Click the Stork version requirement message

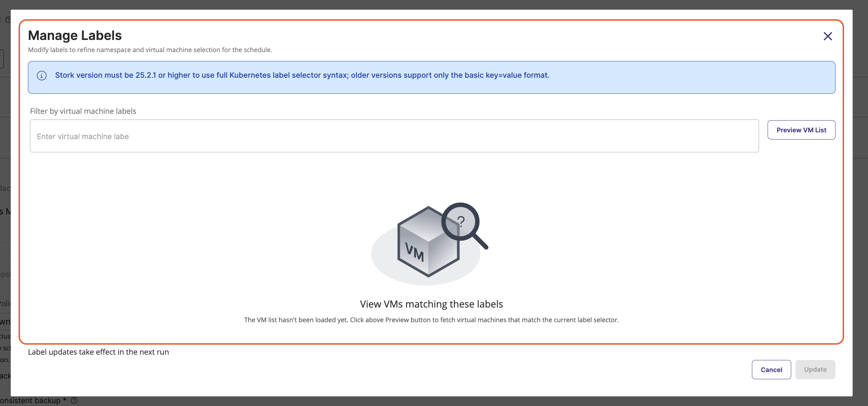click(302, 75)
